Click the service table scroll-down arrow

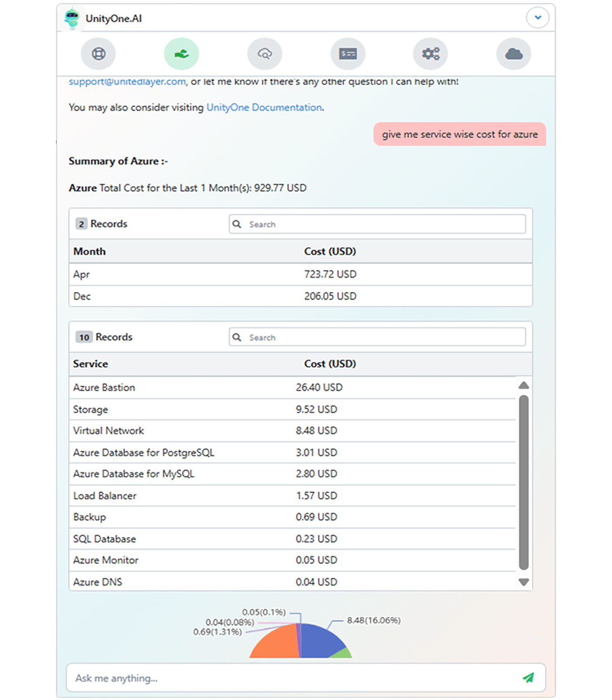pyautogui.click(x=524, y=582)
